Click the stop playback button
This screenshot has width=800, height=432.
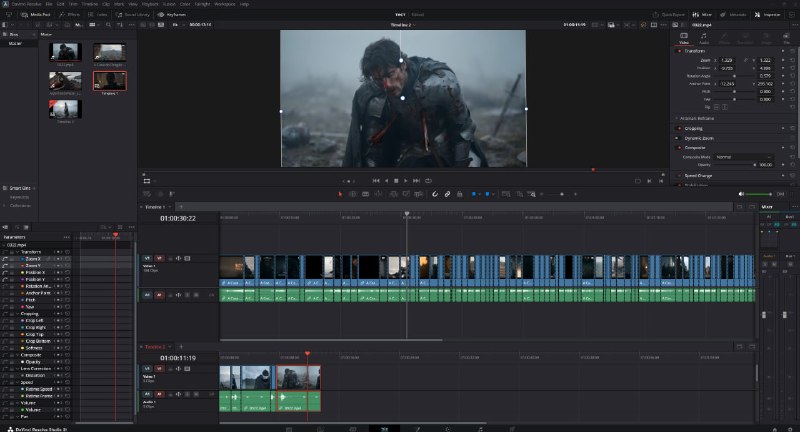pyautogui.click(x=396, y=181)
